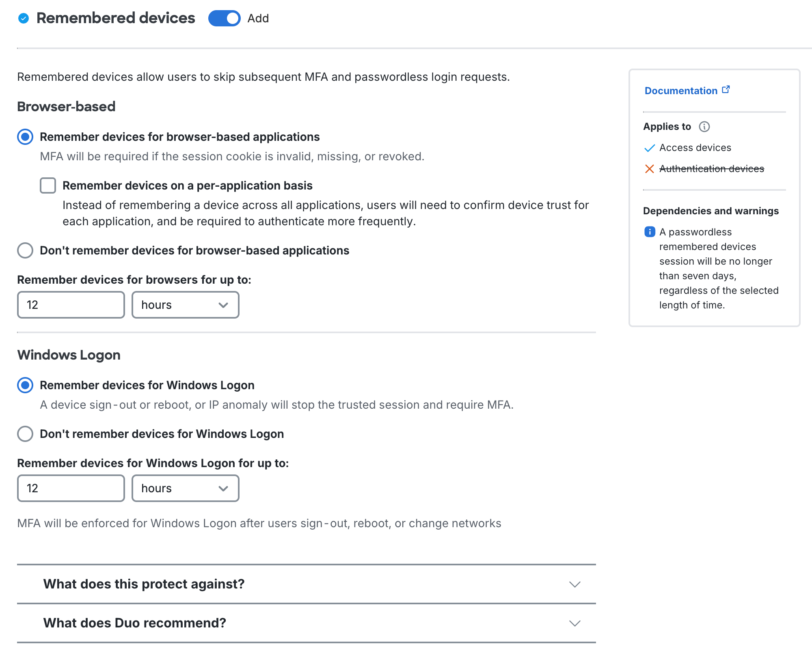The image size is (812, 653).
Task: Click the Access devices entry under Applies to
Action: click(696, 148)
